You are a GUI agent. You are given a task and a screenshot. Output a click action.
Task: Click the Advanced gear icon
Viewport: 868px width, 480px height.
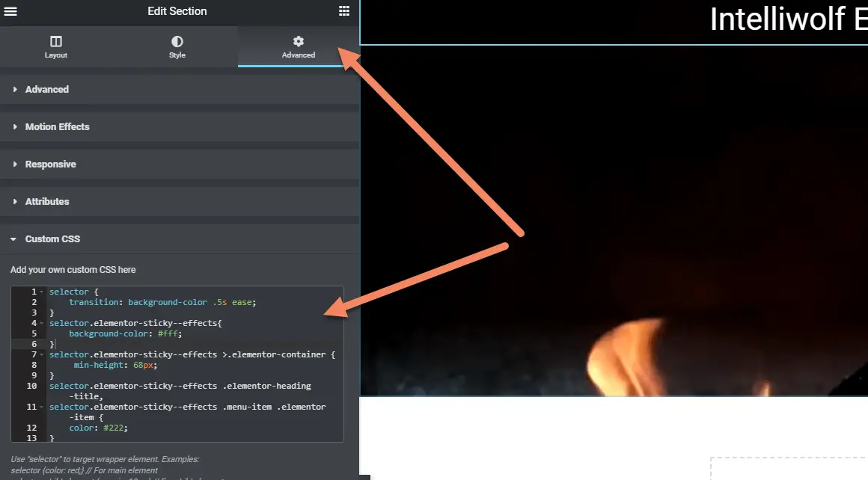(x=298, y=42)
